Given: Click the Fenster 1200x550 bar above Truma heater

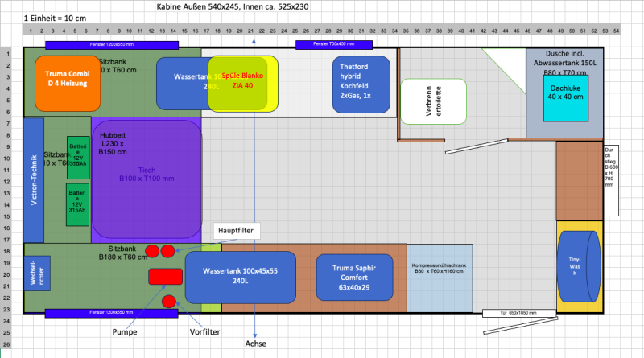Looking at the screenshot, I should [112, 45].
